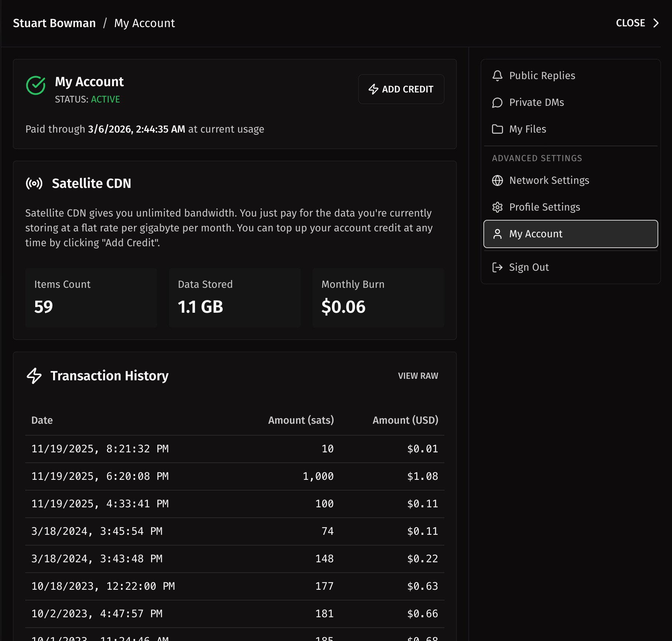This screenshot has width=672, height=641.
Task: Close the account panel
Action: pyautogui.click(x=637, y=23)
